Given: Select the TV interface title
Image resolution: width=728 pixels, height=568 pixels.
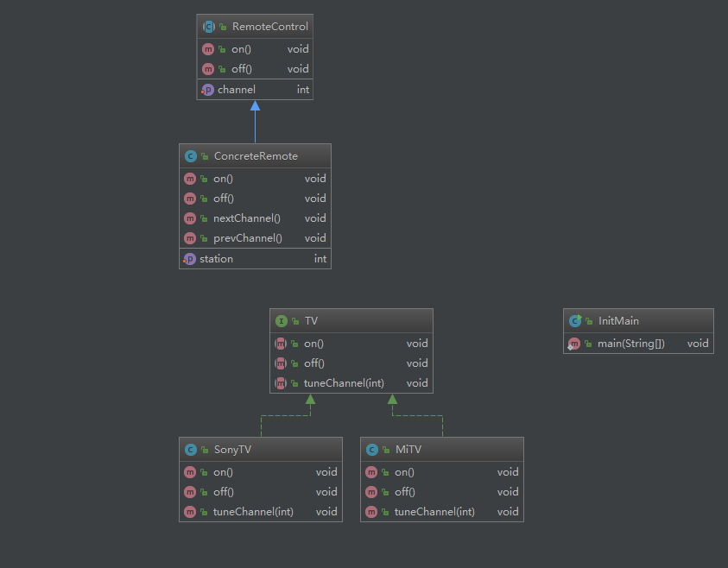Looking at the screenshot, I should (x=311, y=321).
